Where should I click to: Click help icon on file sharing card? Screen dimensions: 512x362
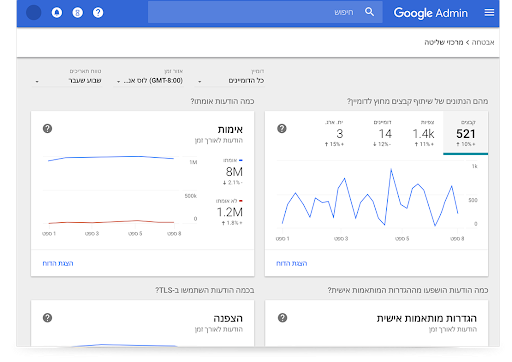click(x=282, y=128)
